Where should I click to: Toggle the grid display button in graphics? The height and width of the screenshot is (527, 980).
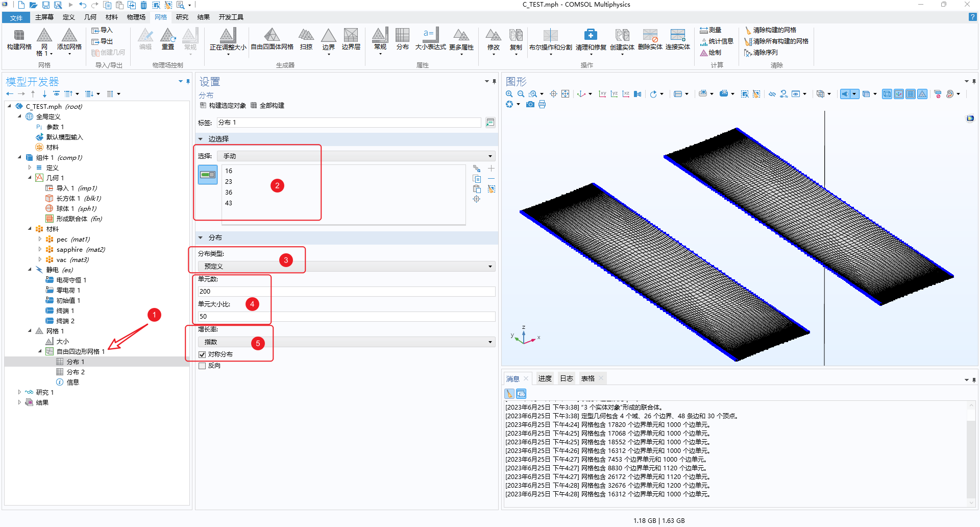coord(911,94)
